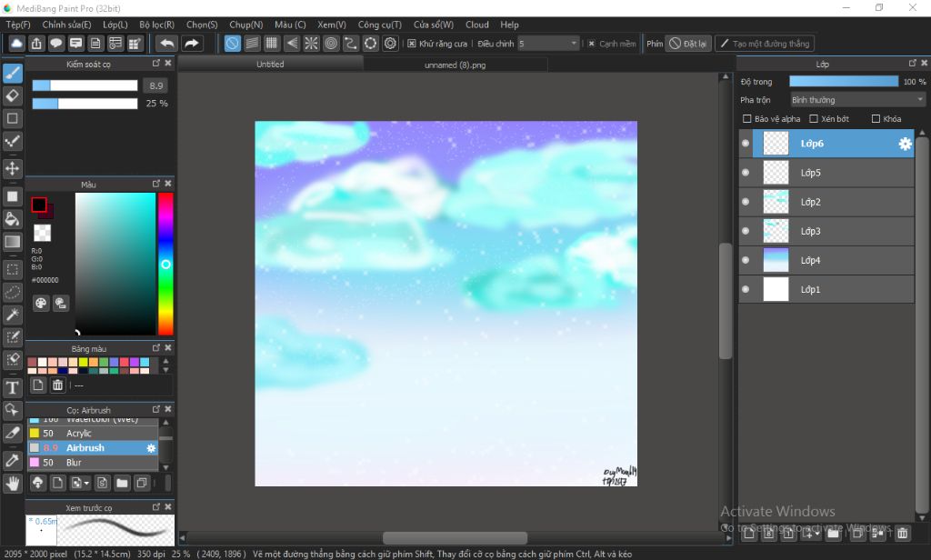This screenshot has width=931, height=560.
Task: Turn off snap using the highlighted snap icon
Action: point(232,44)
